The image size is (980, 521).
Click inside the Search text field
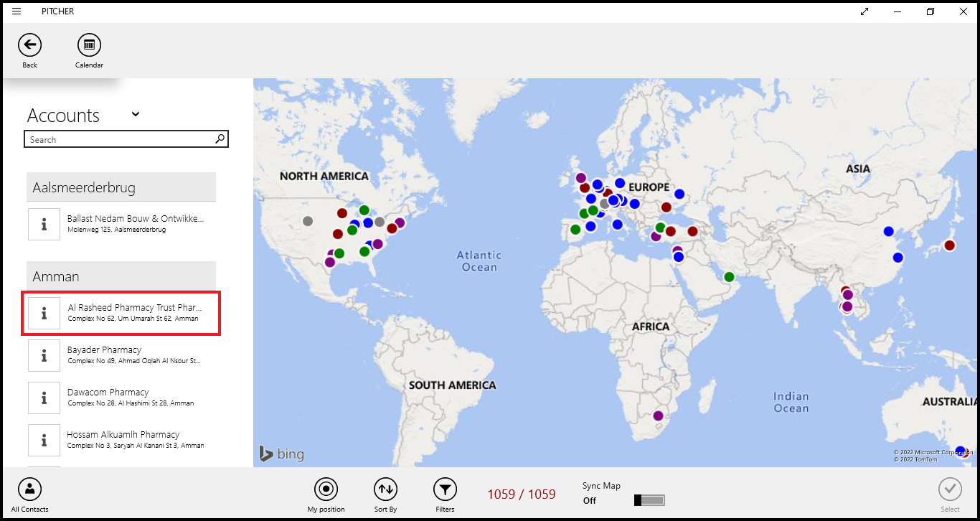118,139
